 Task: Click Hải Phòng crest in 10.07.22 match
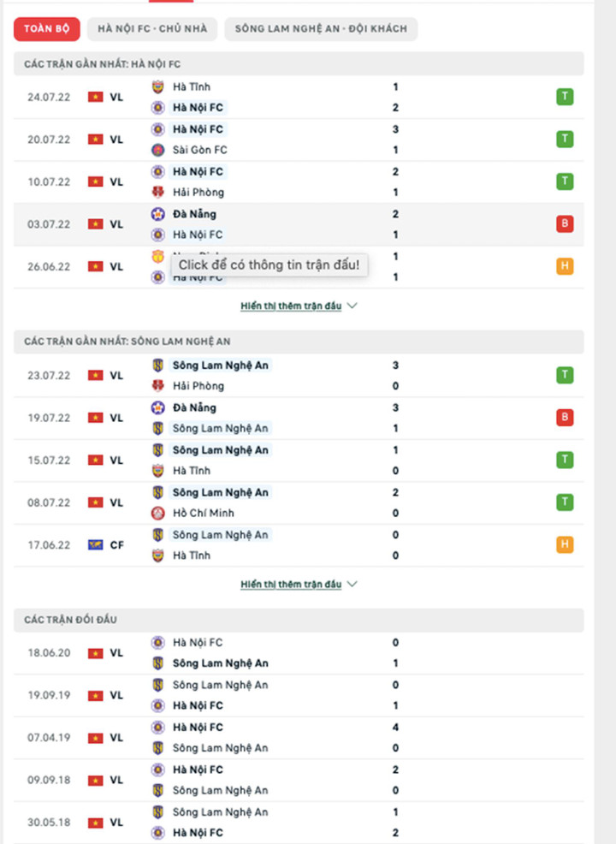(157, 193)
